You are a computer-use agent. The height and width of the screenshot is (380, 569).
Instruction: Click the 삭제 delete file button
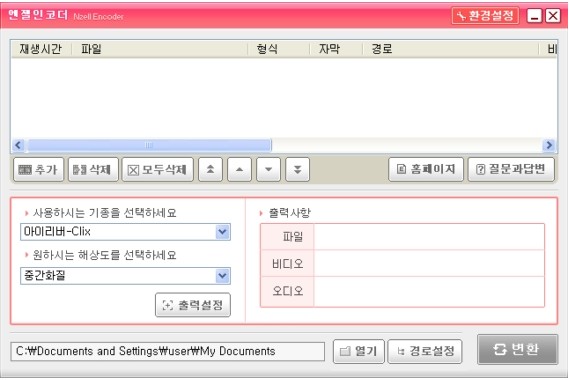tap(93, 169)
